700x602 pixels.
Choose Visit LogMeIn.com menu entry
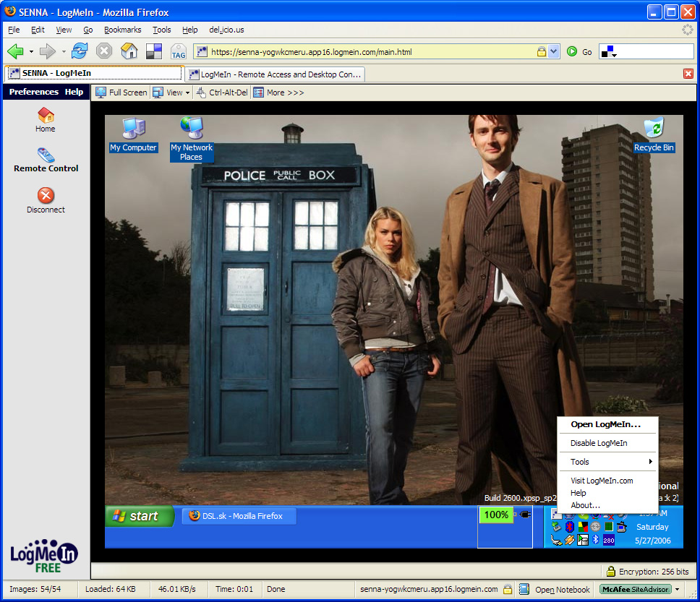click(602, 480)
